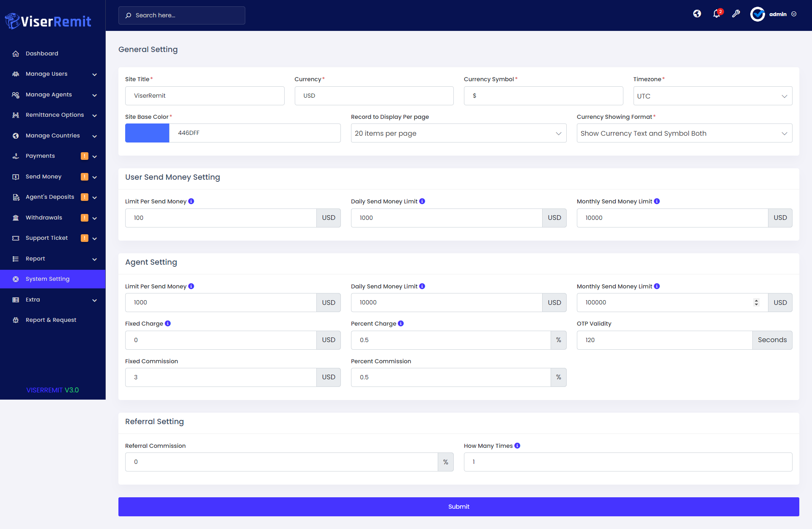This screenshot has width=812, height=529.
Task: Click the info icon beside Fixed Charge
Action: tap(168, 323)
